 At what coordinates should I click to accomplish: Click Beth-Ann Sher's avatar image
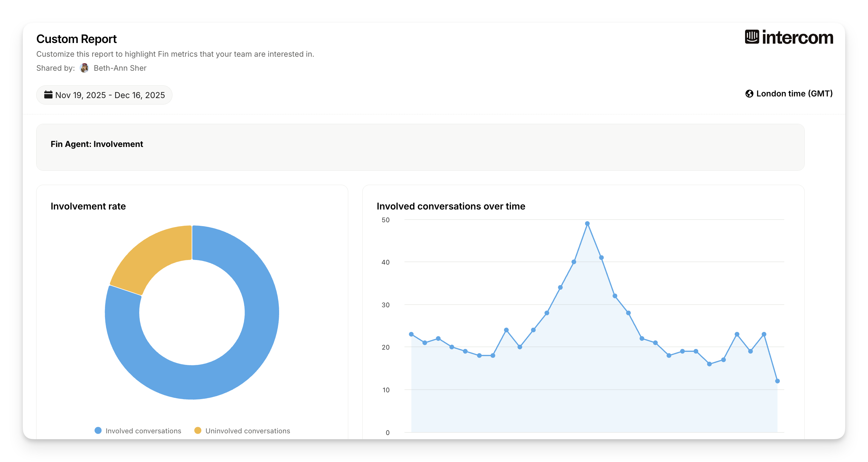click(84, 68)
